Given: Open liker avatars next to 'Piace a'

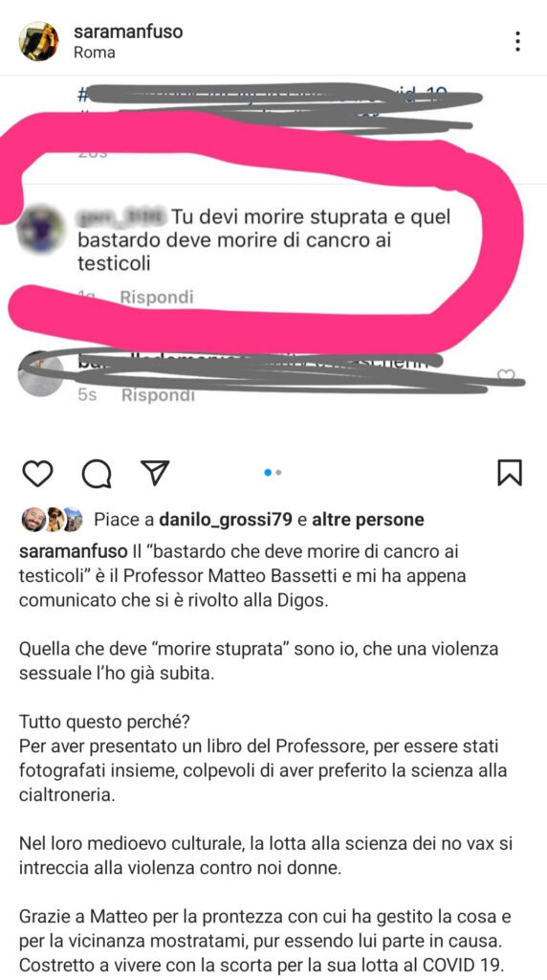Looking at the screenshot, I should [52, 519].
